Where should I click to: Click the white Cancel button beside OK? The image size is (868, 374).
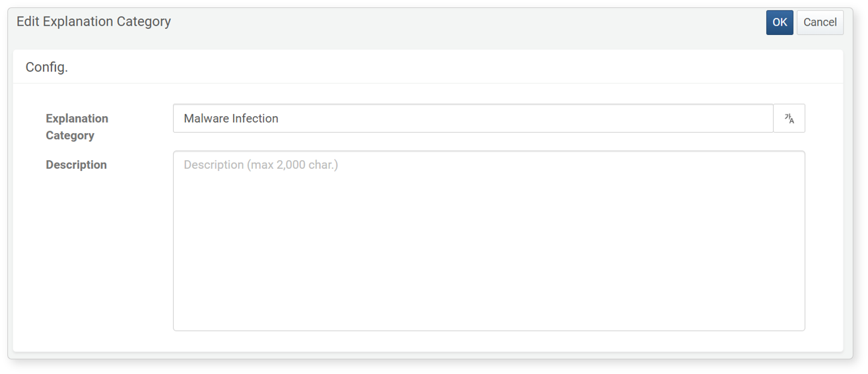[820, 22]
